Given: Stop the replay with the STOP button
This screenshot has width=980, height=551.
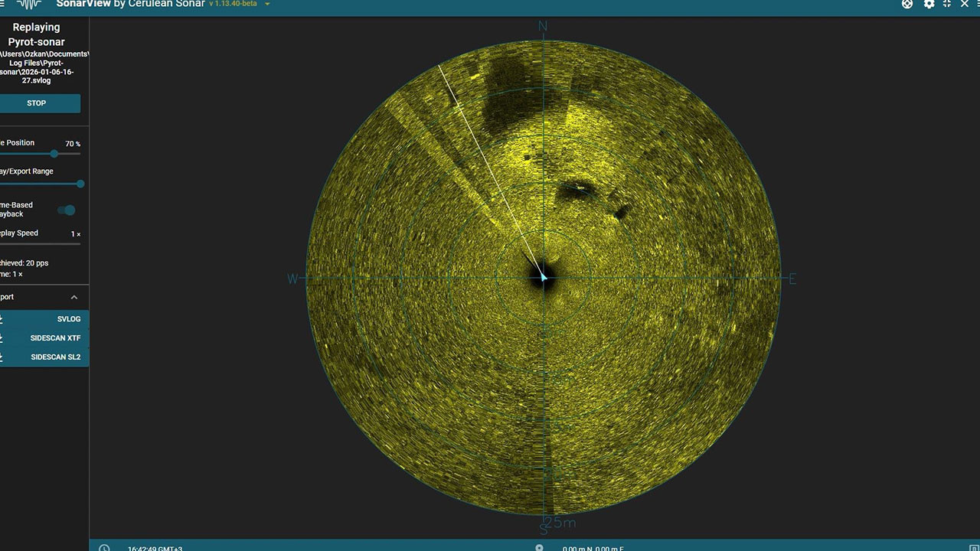Looking at the screenshot, I should [x=37, y=103].
